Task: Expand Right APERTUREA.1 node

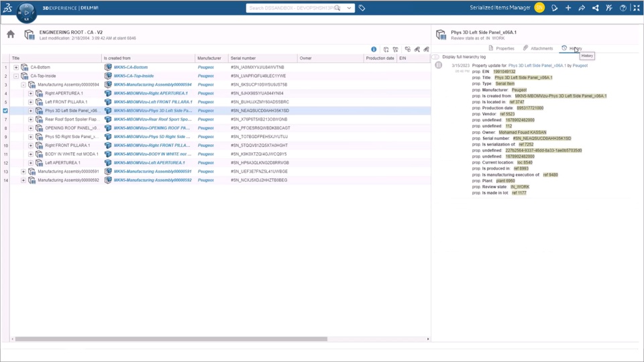Action: pyautogui.click(x=31, y=93)
